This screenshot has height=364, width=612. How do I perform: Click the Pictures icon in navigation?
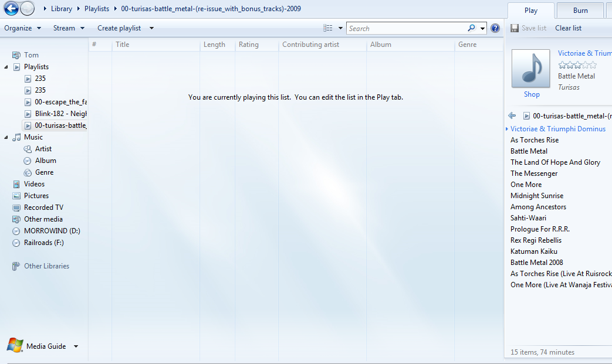pos(16,196)
